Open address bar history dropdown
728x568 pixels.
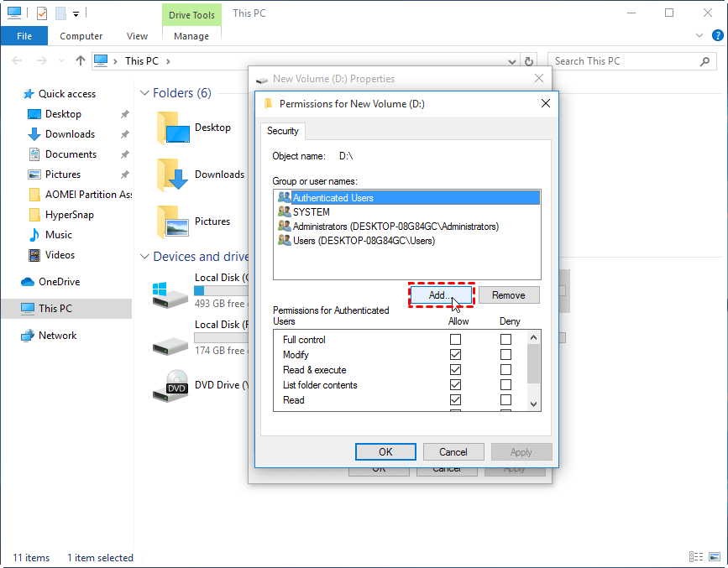[511, 61]
